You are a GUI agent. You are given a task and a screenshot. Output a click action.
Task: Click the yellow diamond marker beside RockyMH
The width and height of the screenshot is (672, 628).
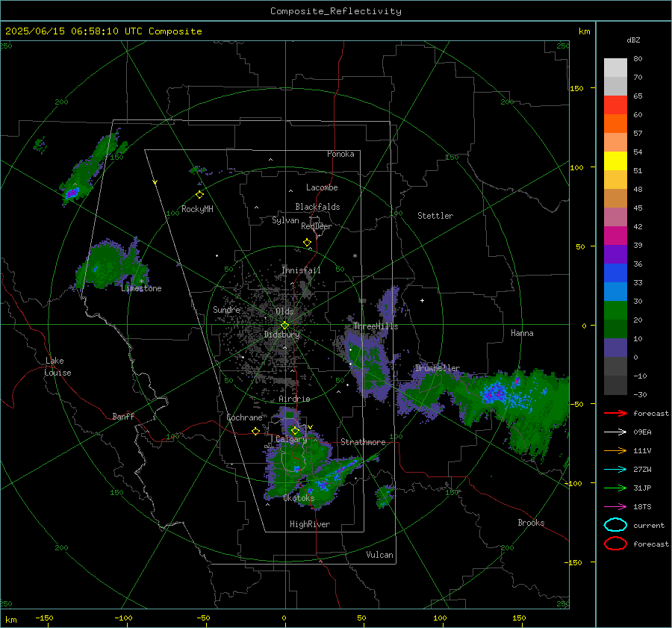click(199, 195)
